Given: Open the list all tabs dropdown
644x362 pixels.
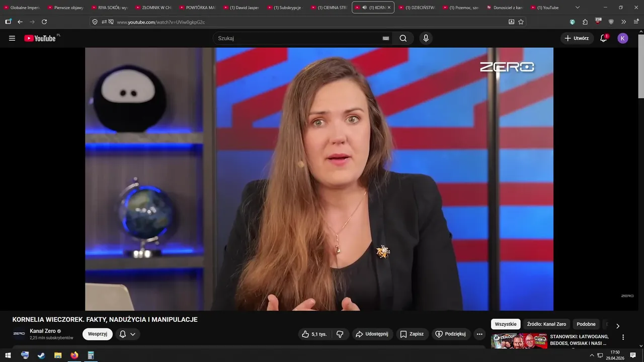Looking at the screenshot, I should click(577, 8).
